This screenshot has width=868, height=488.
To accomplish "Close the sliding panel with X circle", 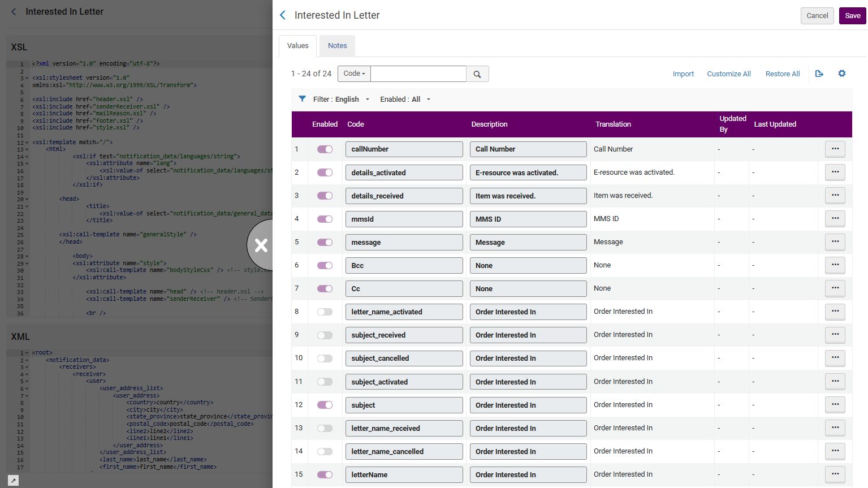I will pos(261,245).
